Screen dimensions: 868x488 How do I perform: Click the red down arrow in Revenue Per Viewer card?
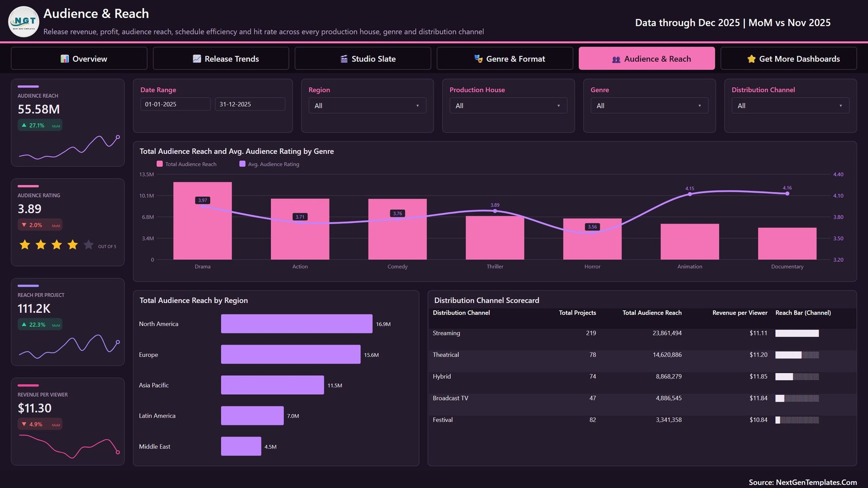pos(24,424)
